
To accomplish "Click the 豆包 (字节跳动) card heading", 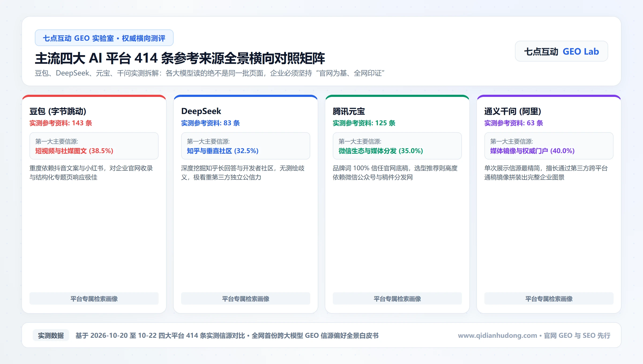I will (58, 111).
